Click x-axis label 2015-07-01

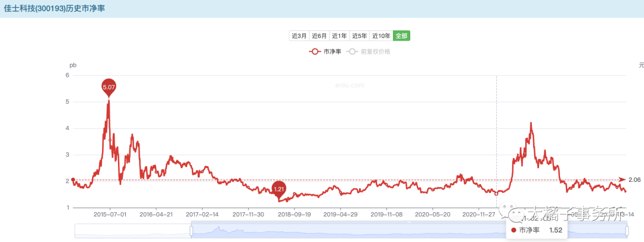[x=110, y=215]
